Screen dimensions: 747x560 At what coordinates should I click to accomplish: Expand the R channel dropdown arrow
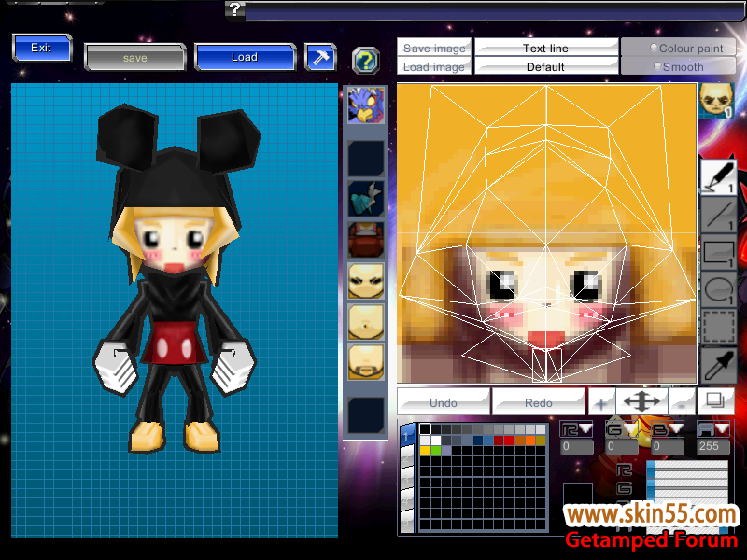(585, 428)
